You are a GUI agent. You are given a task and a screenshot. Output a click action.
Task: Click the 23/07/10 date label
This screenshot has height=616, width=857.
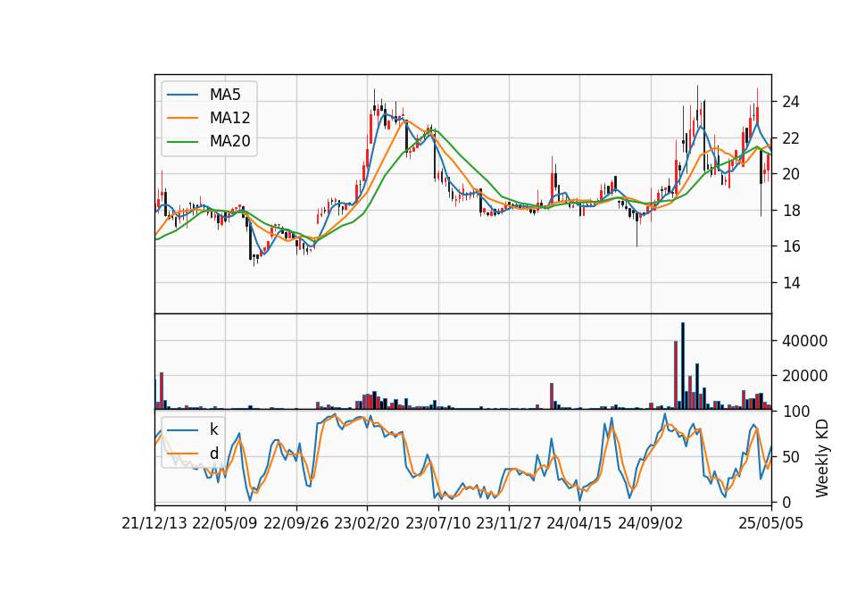coord(437,524)
